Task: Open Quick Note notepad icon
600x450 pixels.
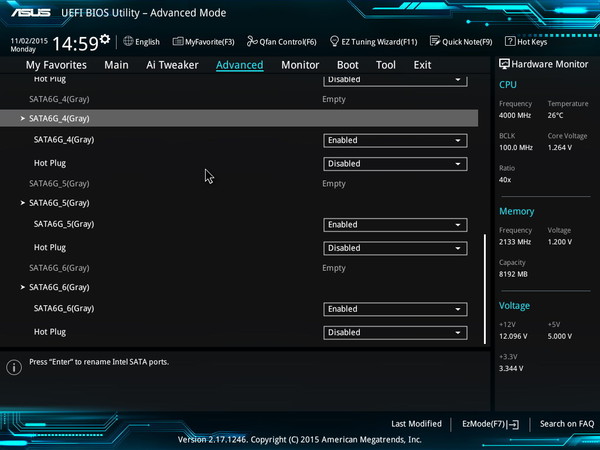Action: click(435, 41)
